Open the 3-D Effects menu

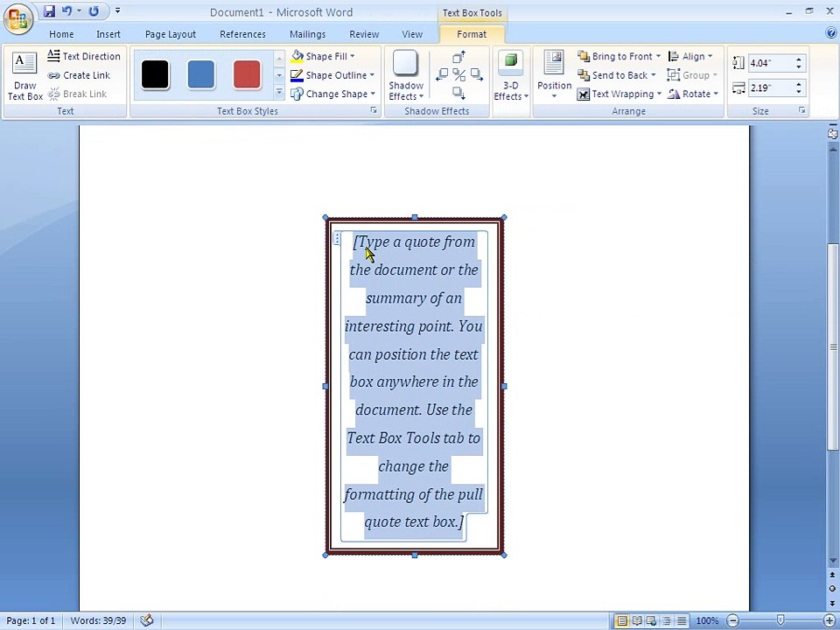[511, 75]
